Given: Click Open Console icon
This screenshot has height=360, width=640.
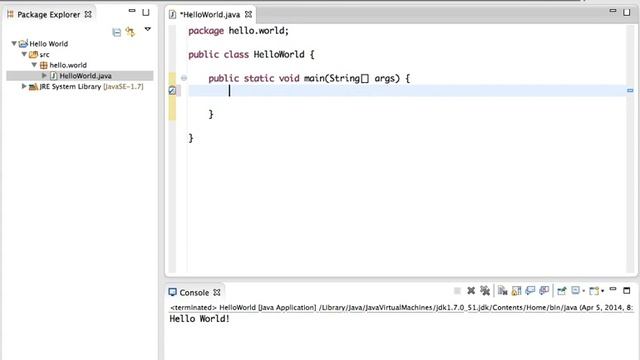Looking at the screenshot, I should pyautogui.click(x=594, y=291).
